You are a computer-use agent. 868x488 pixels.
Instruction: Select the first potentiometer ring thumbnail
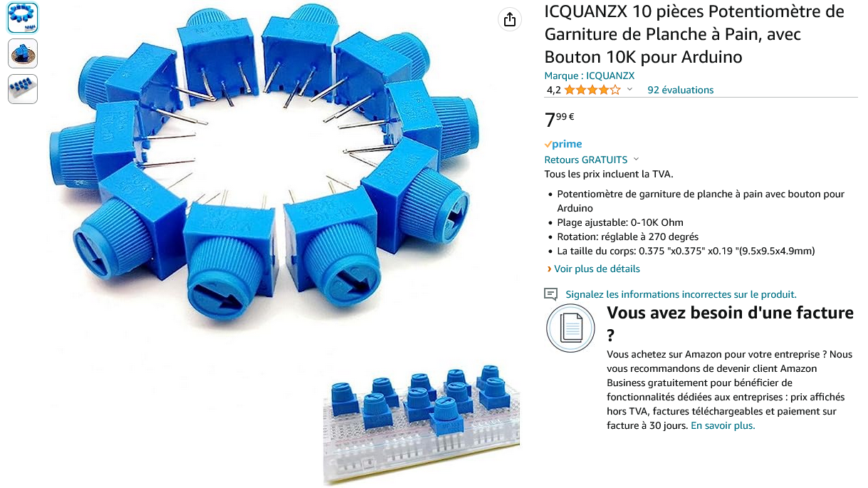pos(23,18)
